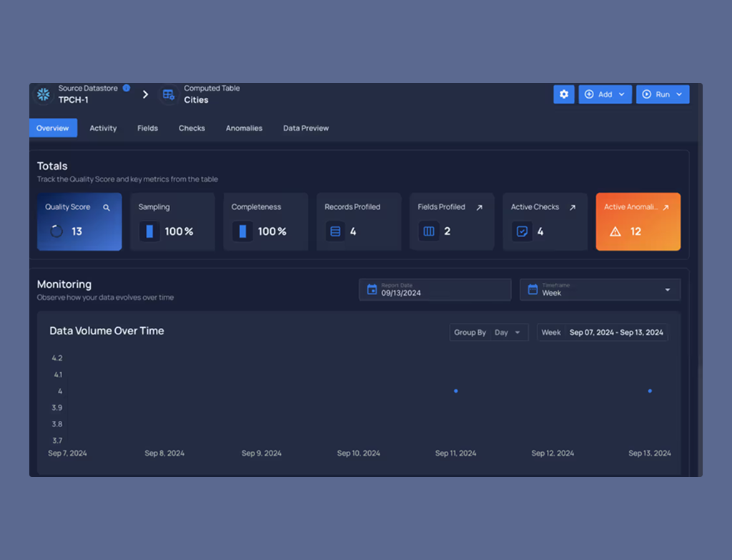Click the Active Checks checkmark icon
Screen dimensions: 732x560
click(x=522, y=231)
